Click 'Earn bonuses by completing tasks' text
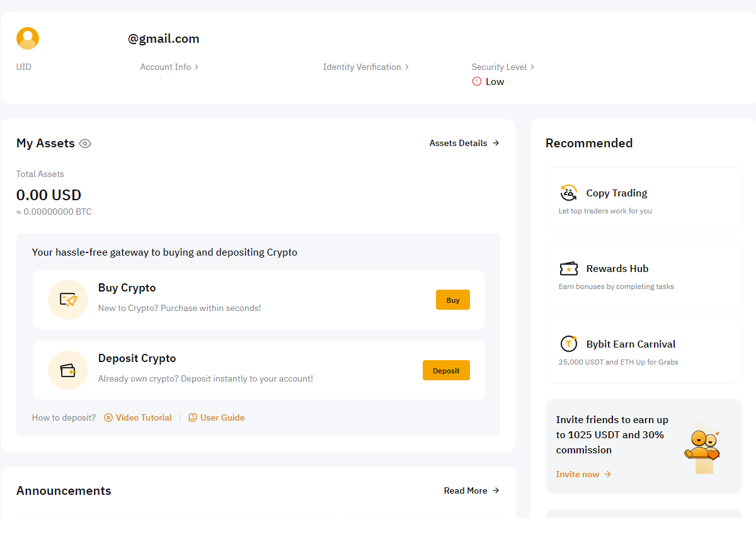The width and height of the screenshot is (756, 544). click(x=616, y=286)
